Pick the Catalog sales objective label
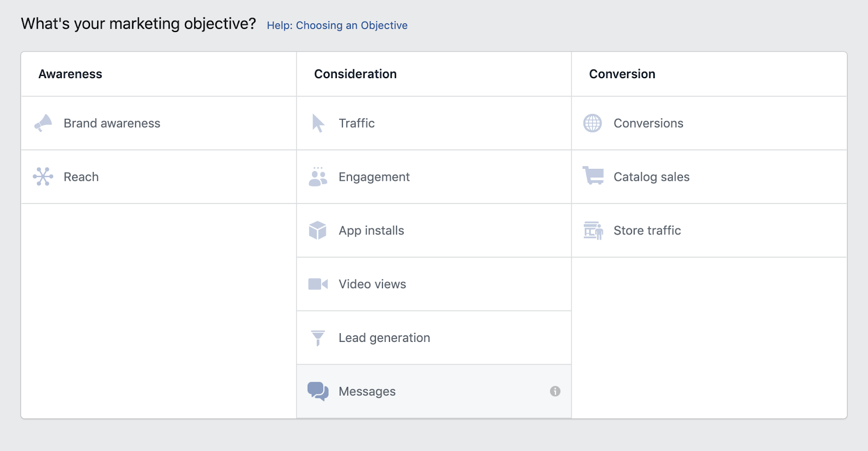 [x=651, y=177]
